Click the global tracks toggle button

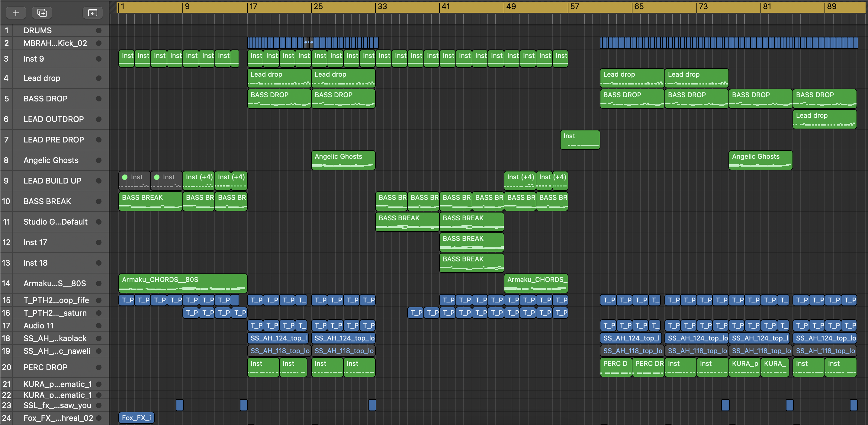click(x=92, y=13)
